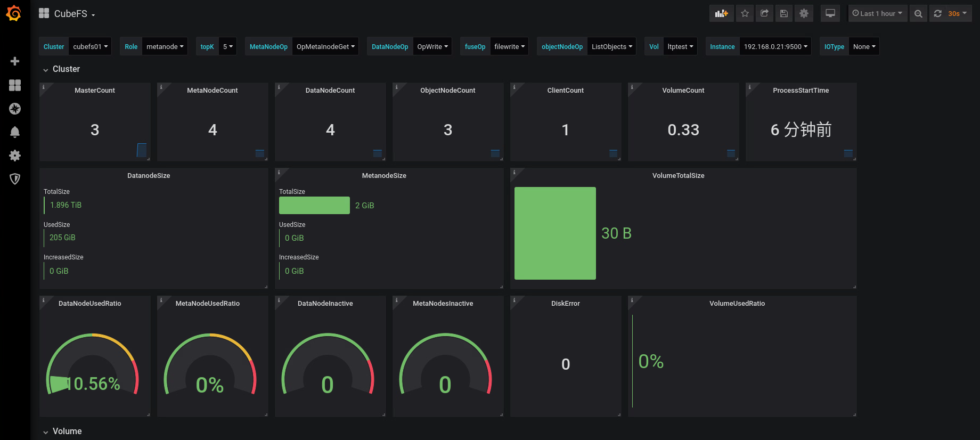Open the DataNodeOp OpWrite dropdown

click(432, 46)
